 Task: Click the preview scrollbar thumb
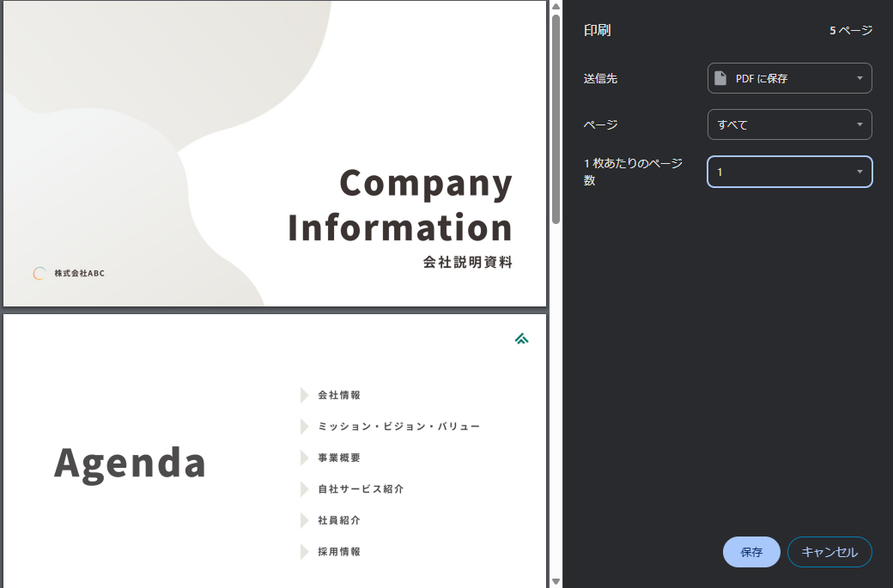[x=556, y=118]
